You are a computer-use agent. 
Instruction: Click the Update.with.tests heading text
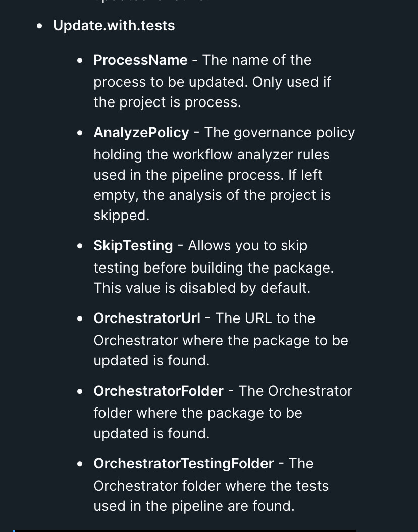(114, 26)
